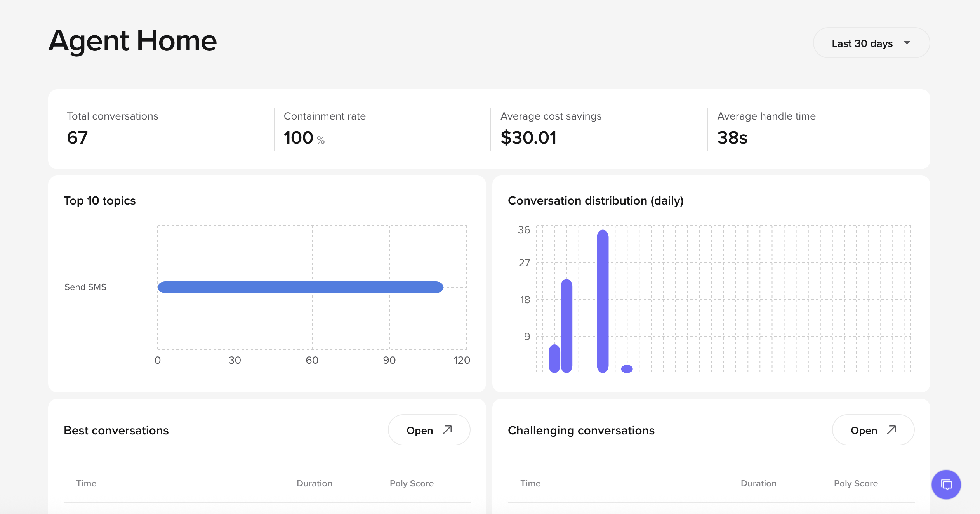Sort Challenging conversations by Time column
This screenshot has width=980, height=514.
(x=530, y=483)
